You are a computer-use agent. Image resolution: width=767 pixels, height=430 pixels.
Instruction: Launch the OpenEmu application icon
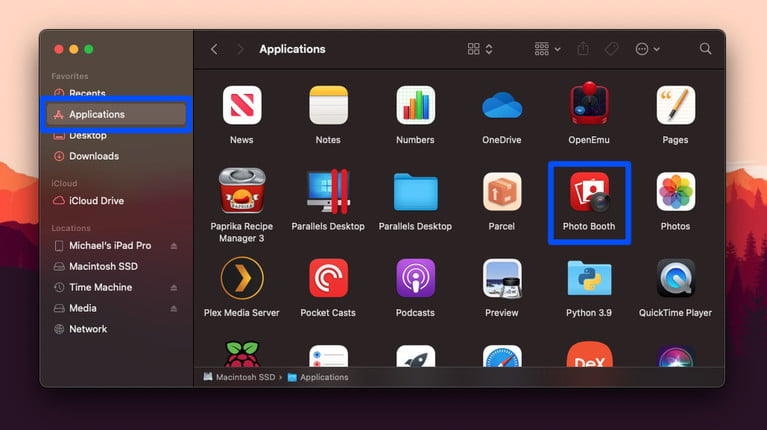tap(589, 106)
